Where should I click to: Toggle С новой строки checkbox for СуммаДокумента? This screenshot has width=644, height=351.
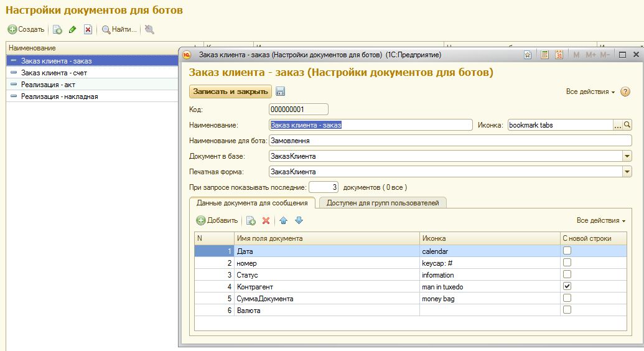tap(567, 298)
